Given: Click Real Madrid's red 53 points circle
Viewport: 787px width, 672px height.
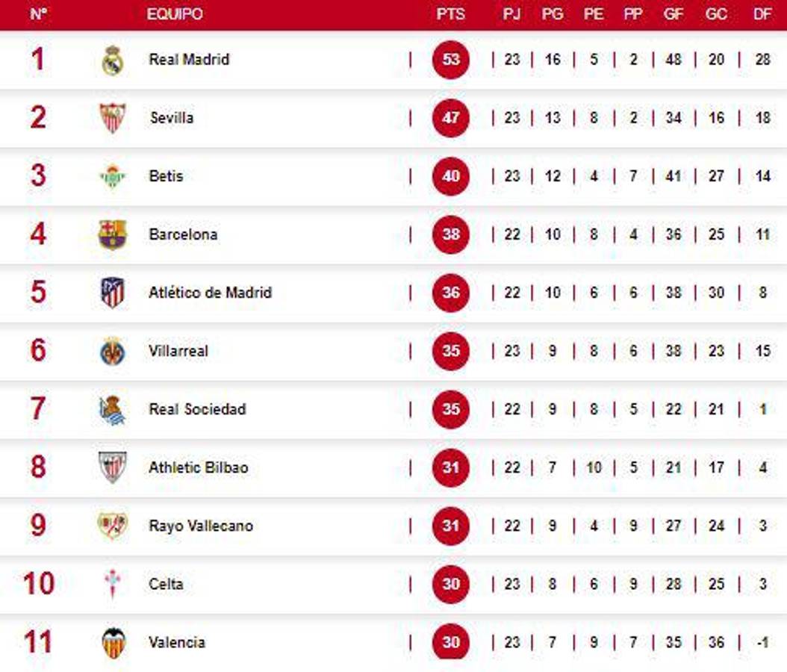Looking at the screenshot, I should pos(451,60).
